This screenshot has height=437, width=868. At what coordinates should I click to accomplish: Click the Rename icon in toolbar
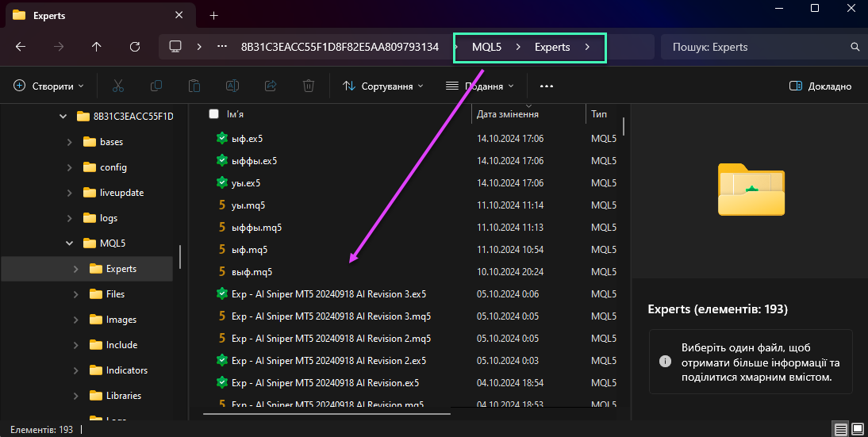coord(232,86)
